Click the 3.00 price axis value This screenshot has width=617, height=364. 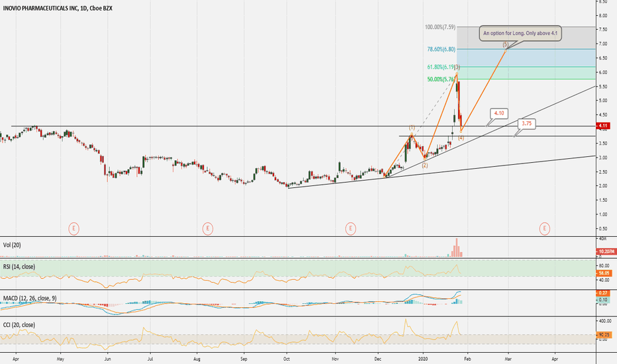[x=602, y=158]
